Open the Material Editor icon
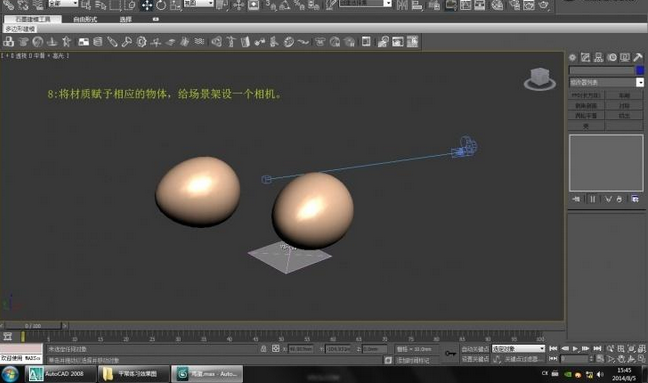This screenshot has width=648, height=383. (498, 5)
